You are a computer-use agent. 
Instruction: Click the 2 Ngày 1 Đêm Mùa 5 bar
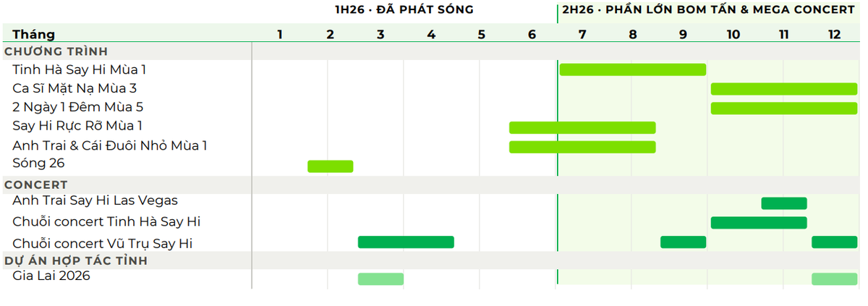(x=784, y=109)
